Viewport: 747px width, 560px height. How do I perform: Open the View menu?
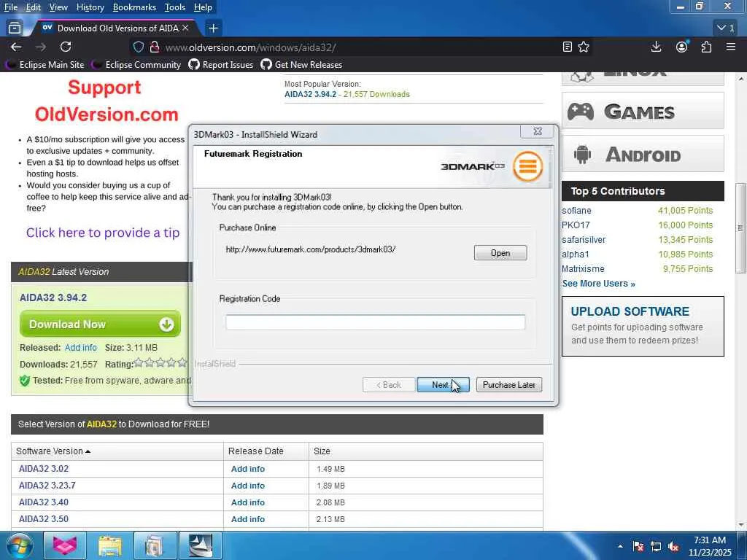coord(58,7)
